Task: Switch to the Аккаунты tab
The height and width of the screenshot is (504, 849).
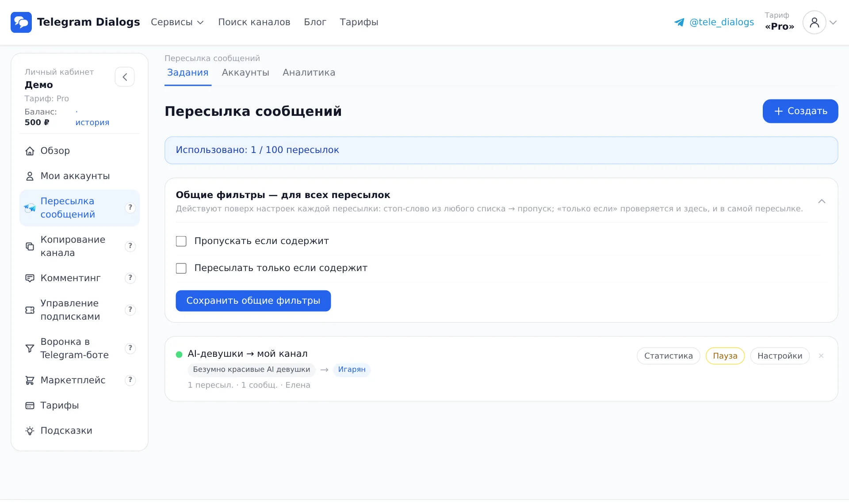Action: tap(245, 73)
